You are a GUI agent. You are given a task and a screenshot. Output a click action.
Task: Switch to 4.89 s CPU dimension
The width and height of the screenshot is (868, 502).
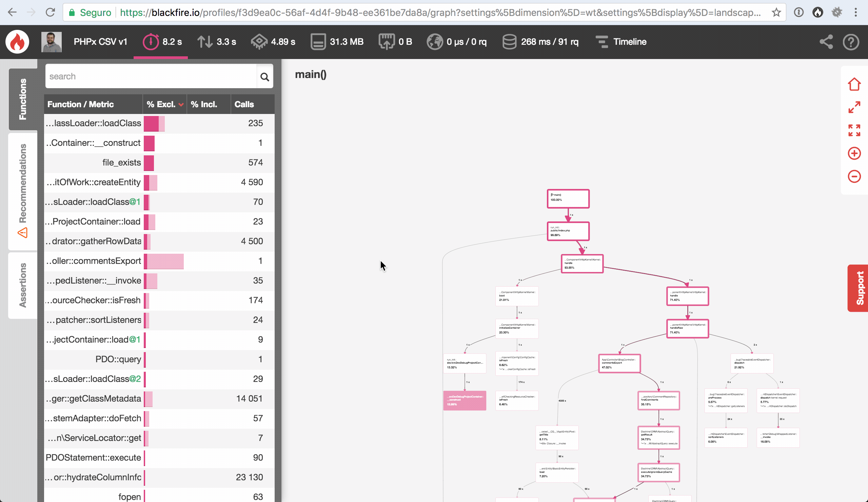tap(273, 42)
